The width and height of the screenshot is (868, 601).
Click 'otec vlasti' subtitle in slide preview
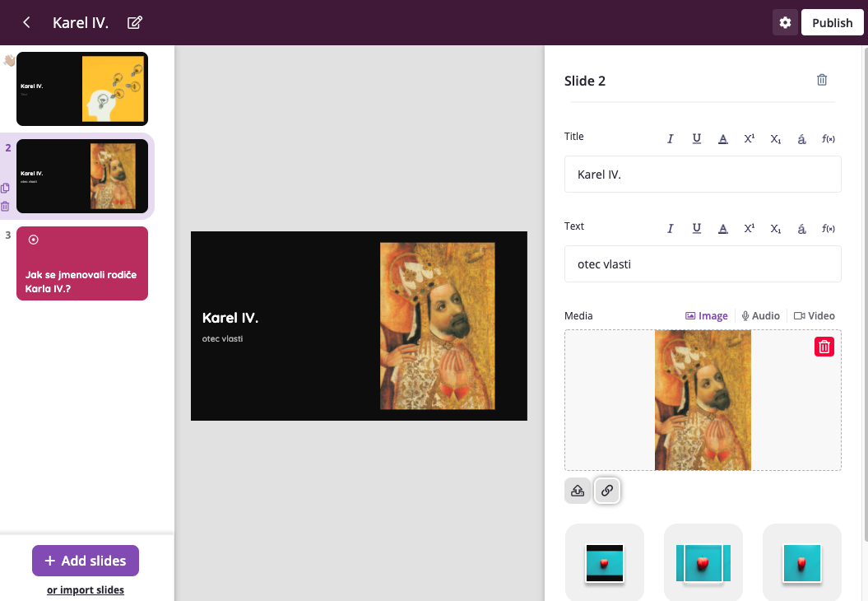point(222,338)
